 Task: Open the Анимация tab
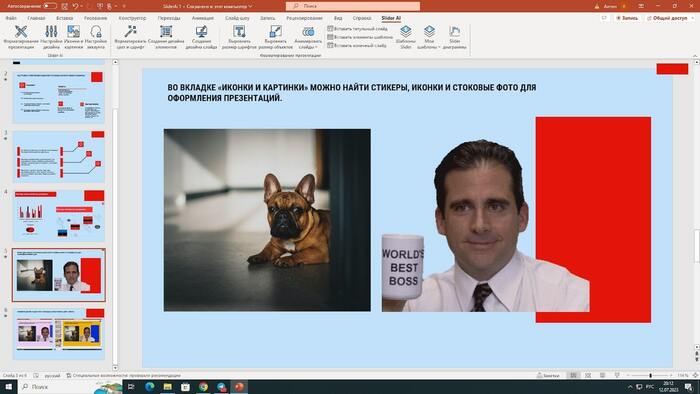[x=203, y=18]
